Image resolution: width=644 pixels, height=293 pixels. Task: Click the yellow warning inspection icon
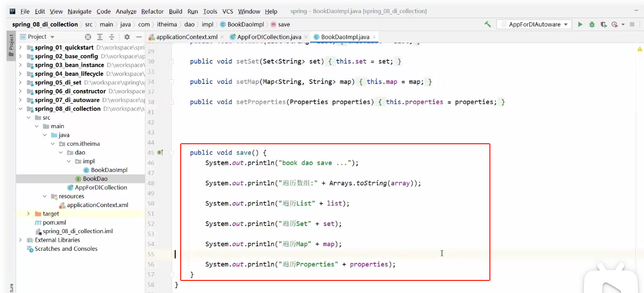click(x=640, y=49)
